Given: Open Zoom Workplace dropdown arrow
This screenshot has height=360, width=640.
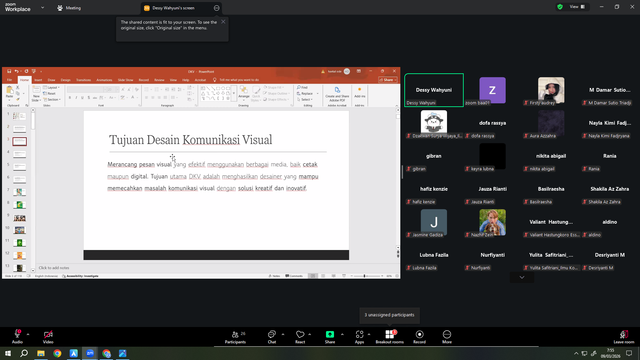Looking at the screenshot, I should [42, 7].
